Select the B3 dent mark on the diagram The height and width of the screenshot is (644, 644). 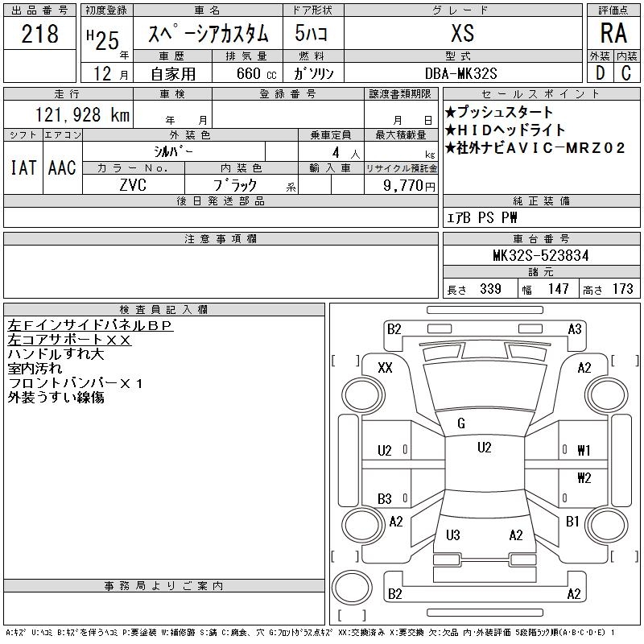click(385, 499)
